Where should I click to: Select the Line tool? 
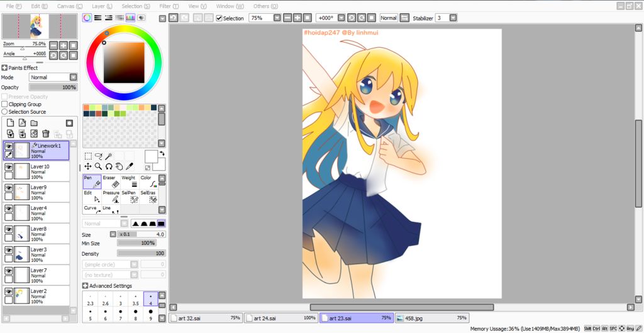pos(111,209)
